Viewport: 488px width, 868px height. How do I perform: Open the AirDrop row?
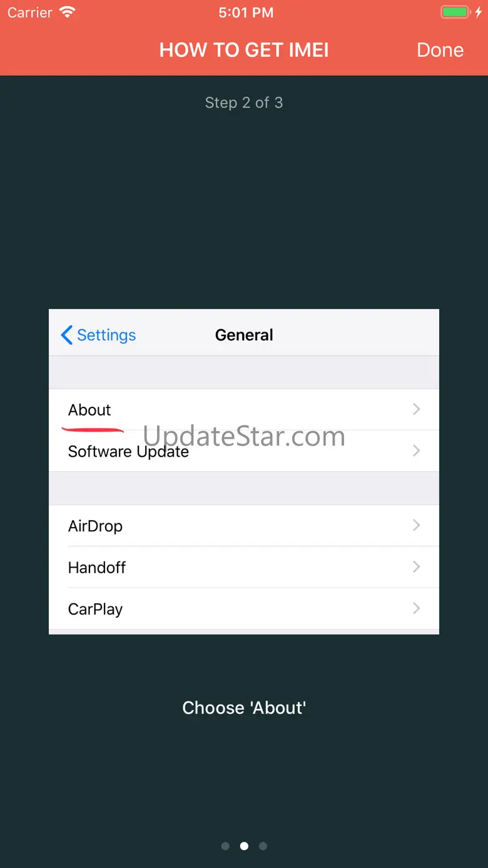pyautogui.click(x=244, y=526)
